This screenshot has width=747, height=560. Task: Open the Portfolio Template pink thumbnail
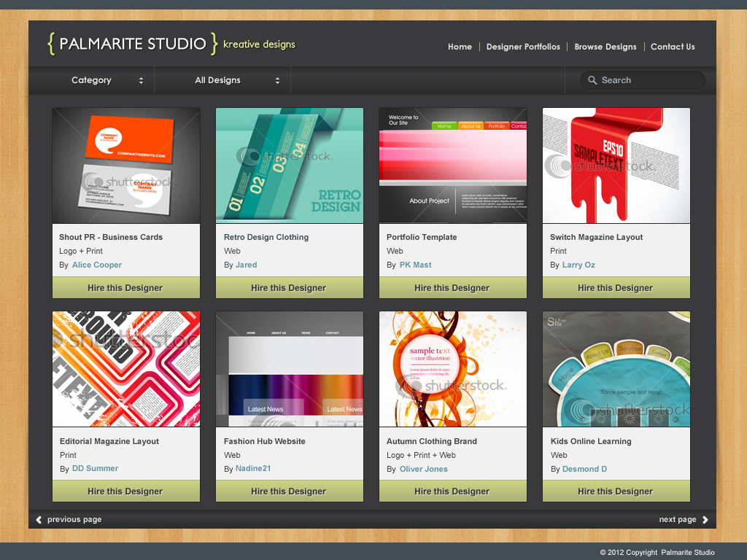click(453, 166)
